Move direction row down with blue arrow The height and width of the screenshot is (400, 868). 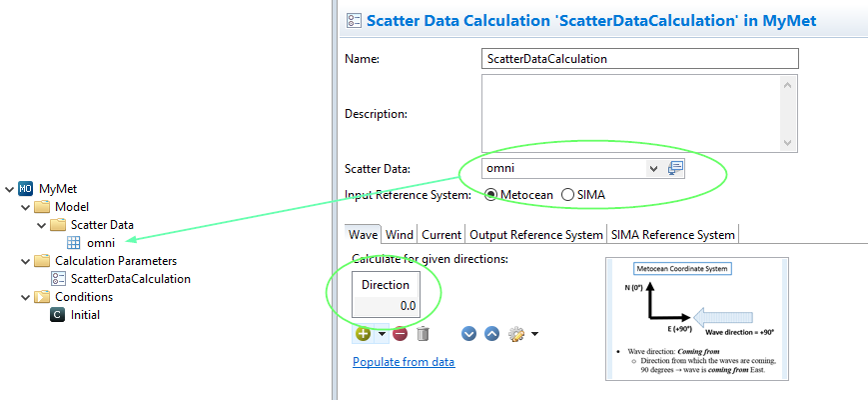[x=469, y=334]
